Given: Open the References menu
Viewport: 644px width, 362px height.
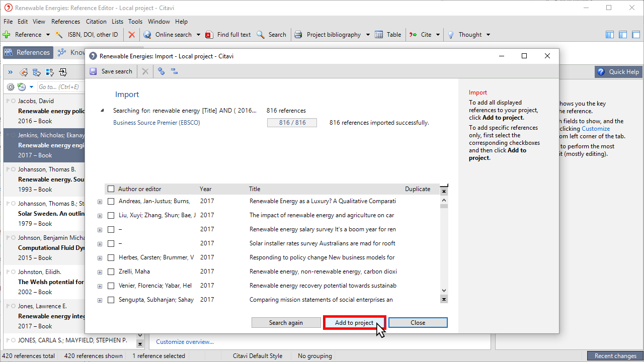Looking at the screenshot, I should pyautogui.click(x=65, y=22).
